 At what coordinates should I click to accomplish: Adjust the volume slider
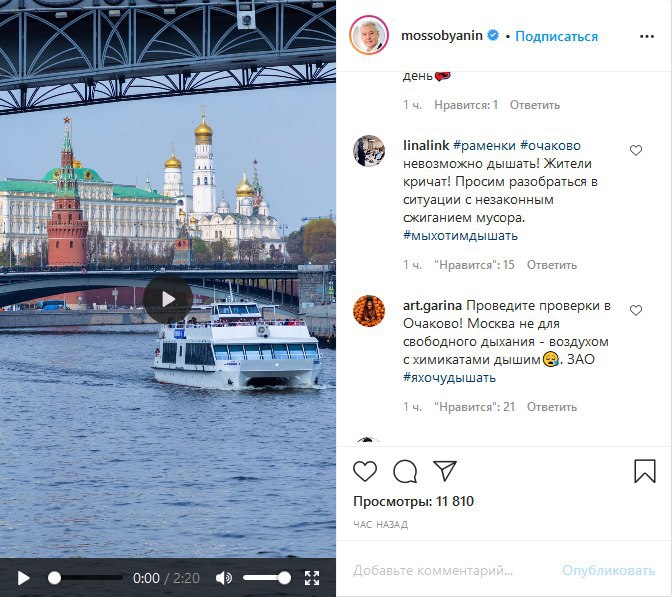(267, 578)
